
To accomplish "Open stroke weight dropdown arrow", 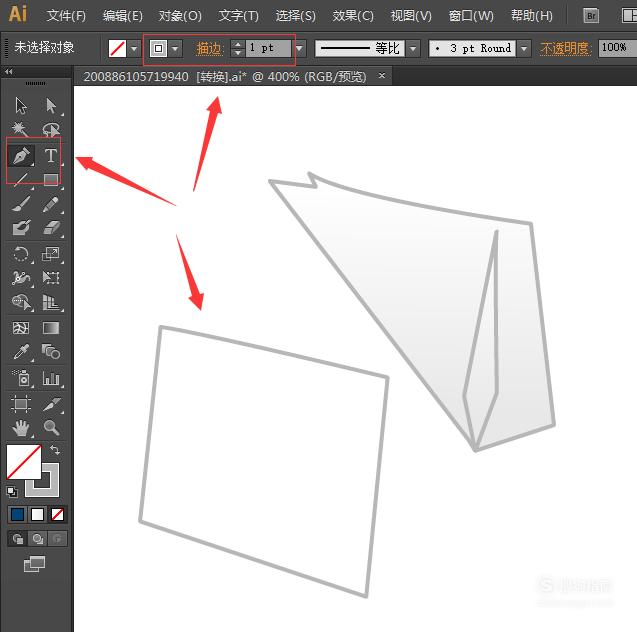I will (299, 49).
